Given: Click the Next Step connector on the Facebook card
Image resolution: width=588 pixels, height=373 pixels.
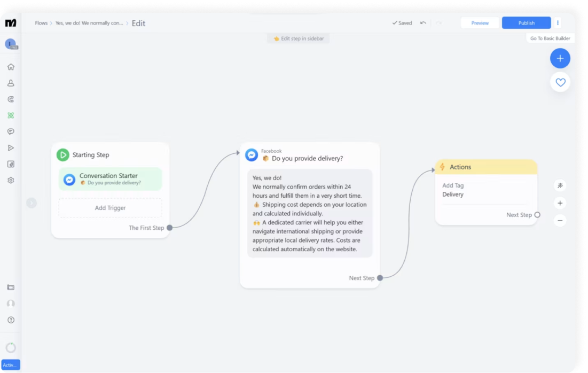Looking at the screenshot, I should [380, 278].
